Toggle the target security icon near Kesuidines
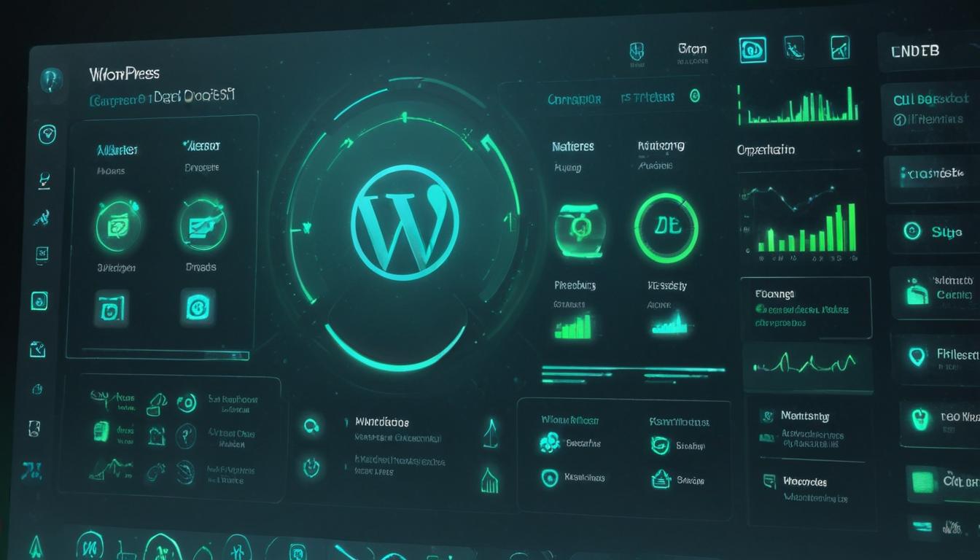This screenshot has width=980, height=560. pos(548,478)
